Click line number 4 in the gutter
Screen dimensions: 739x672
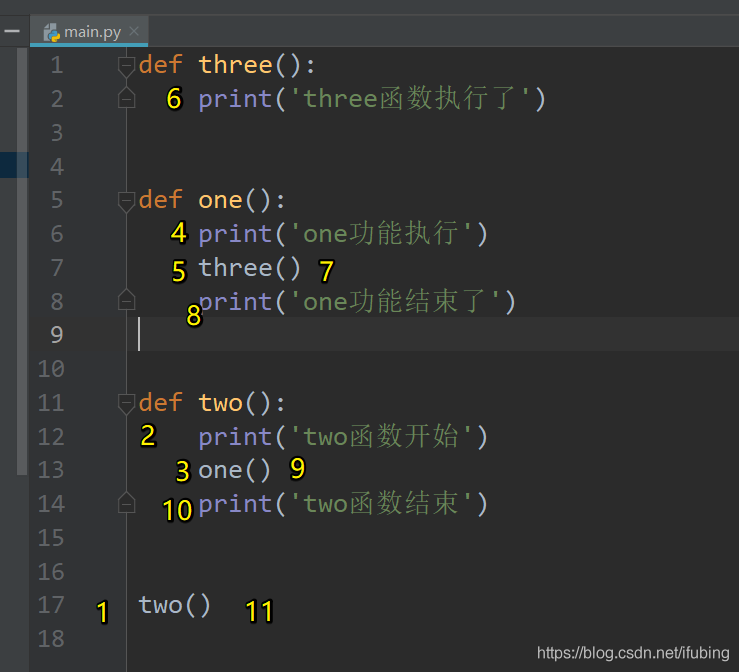pos(57,167)
